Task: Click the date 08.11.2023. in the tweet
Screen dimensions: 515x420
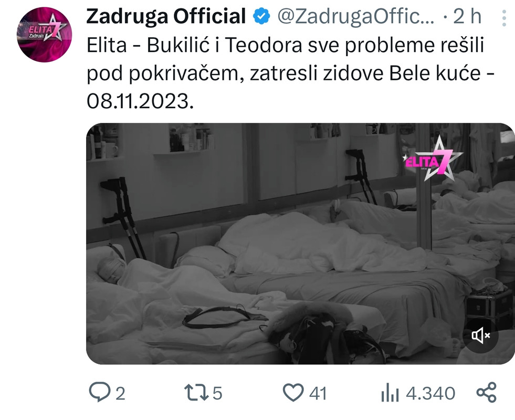Action: point(140,101)
